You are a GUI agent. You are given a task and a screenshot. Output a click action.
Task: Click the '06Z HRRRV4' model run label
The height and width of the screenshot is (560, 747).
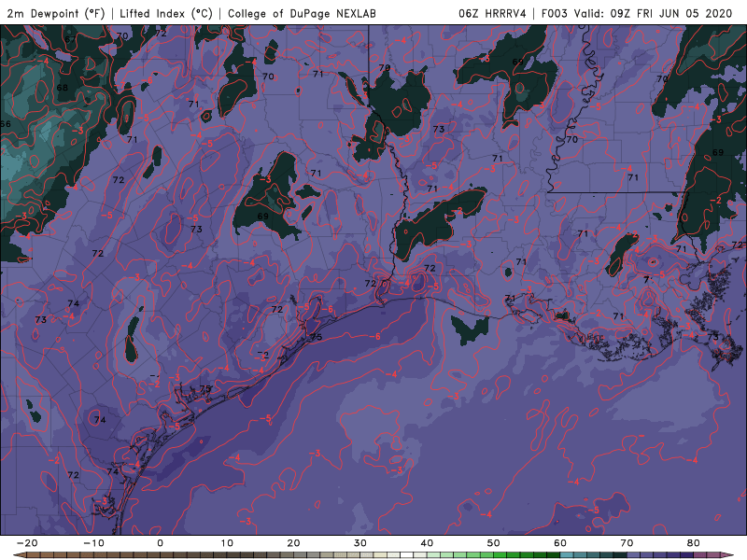pyautogui.click(x=492, y=13)
